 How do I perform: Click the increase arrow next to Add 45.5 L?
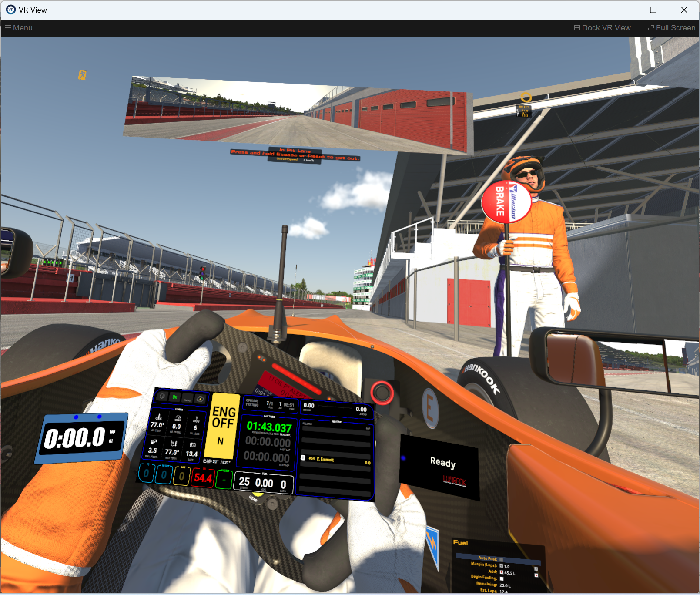pos(536,575)
